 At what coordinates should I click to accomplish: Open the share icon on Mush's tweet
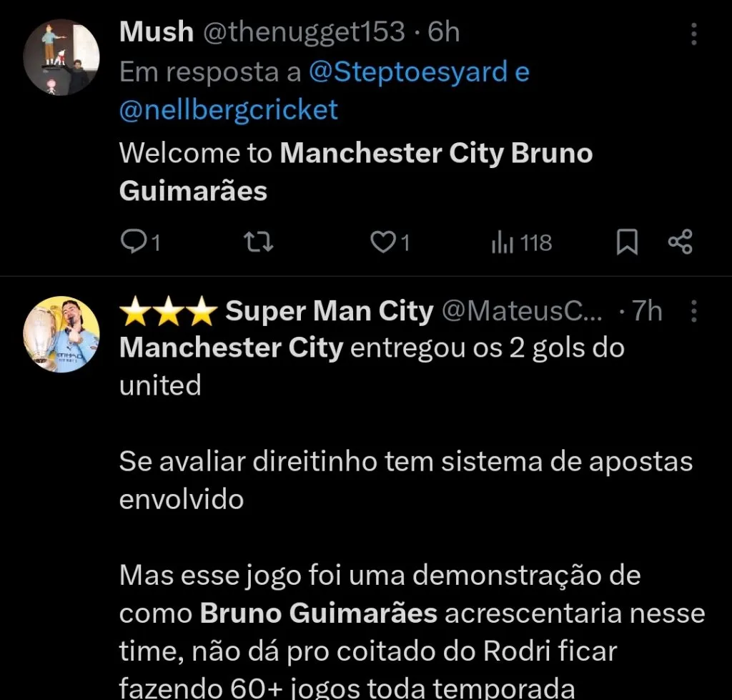tap(680, 242)
